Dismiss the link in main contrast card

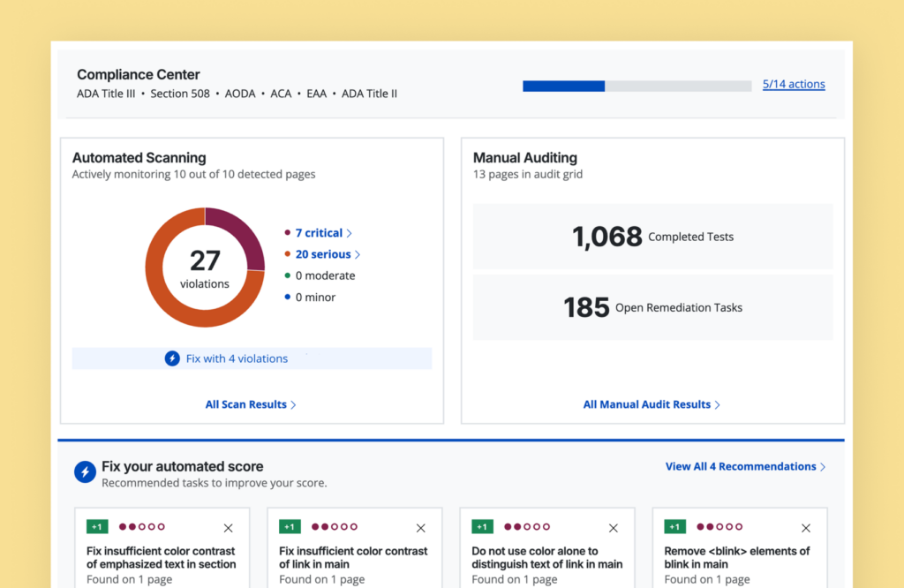(421, 528)
